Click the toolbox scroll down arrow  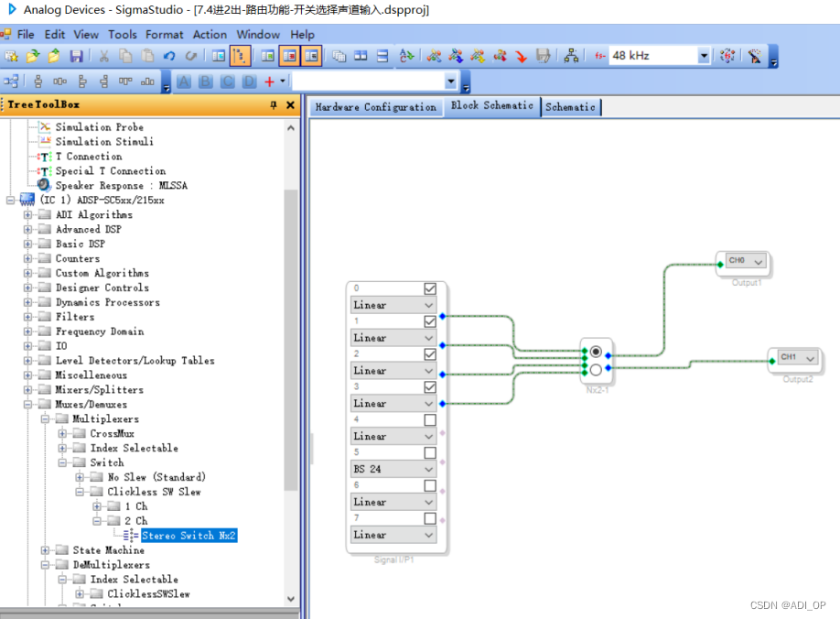coord(291,599)
